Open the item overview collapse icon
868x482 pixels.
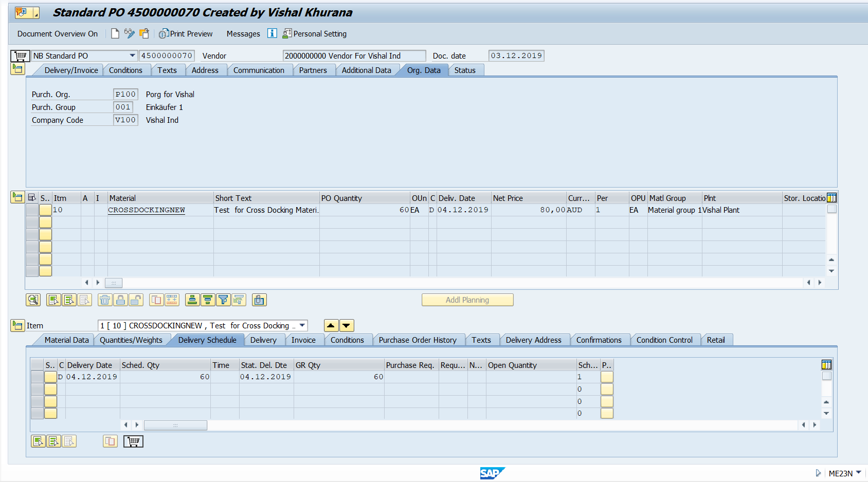pyautogui.click(x=17, y=197)
